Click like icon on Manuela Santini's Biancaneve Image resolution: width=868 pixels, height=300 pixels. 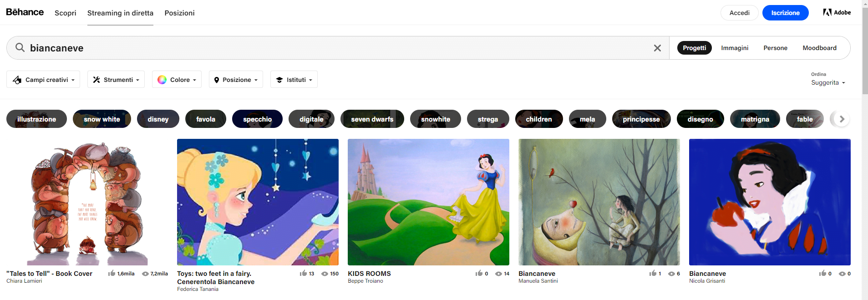click(x=653, y=273)
